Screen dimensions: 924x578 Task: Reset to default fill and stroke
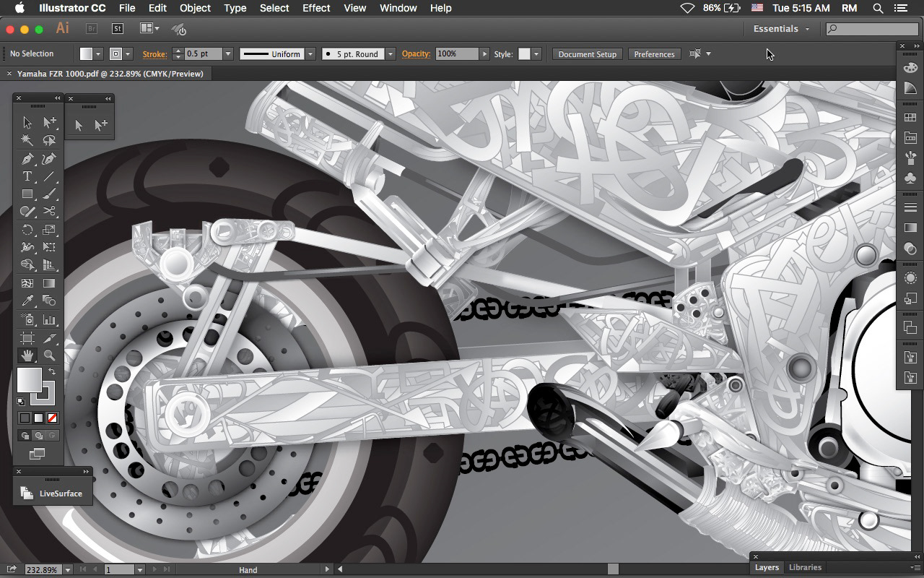21,402
